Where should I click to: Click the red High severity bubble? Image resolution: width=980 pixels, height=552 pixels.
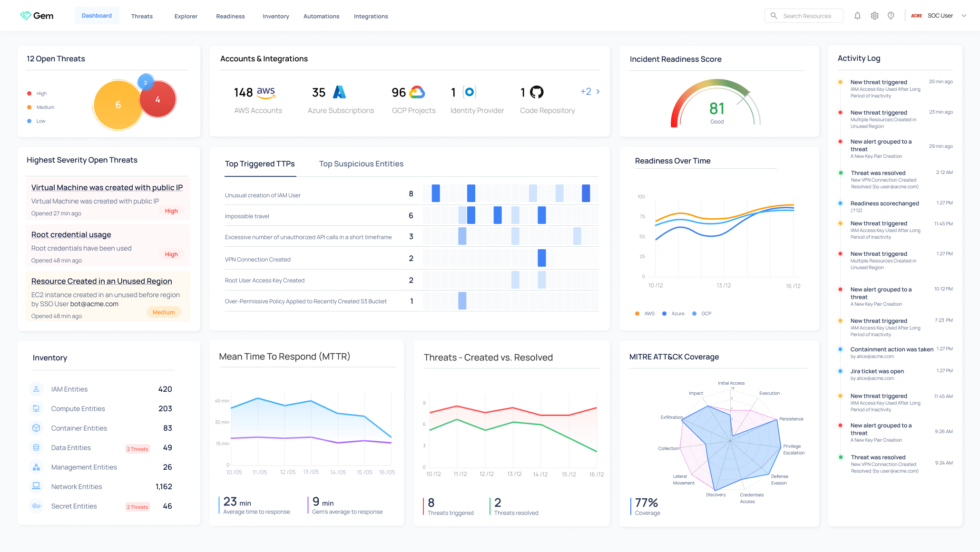click(158, 100)
